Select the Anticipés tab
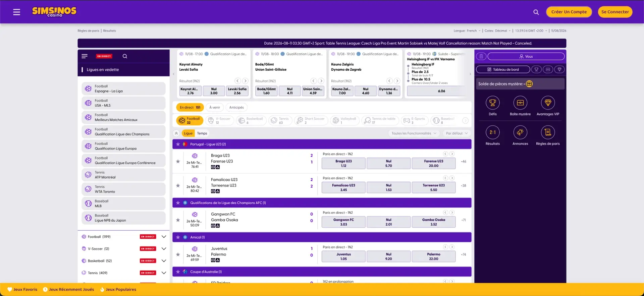The width and height of the screenshot is (644, 296). tap(236, 108)
